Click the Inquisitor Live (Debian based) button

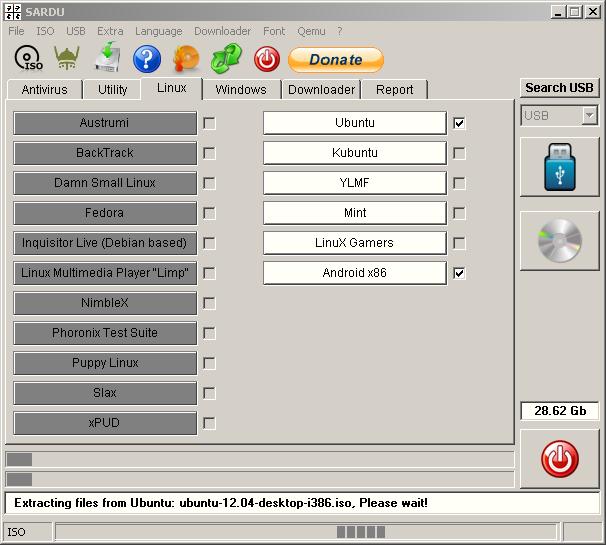[x=105, y=243]
